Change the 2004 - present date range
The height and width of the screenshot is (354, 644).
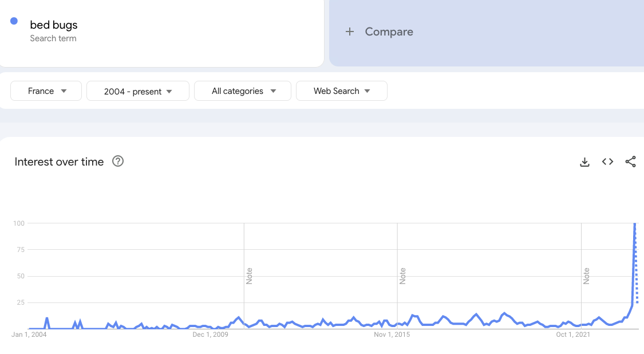[137, 91]
